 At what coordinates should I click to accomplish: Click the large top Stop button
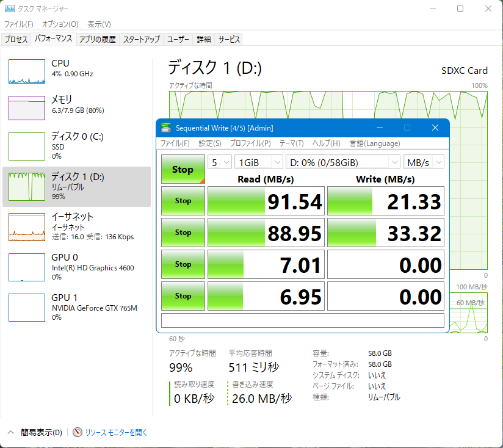point(183,169)
